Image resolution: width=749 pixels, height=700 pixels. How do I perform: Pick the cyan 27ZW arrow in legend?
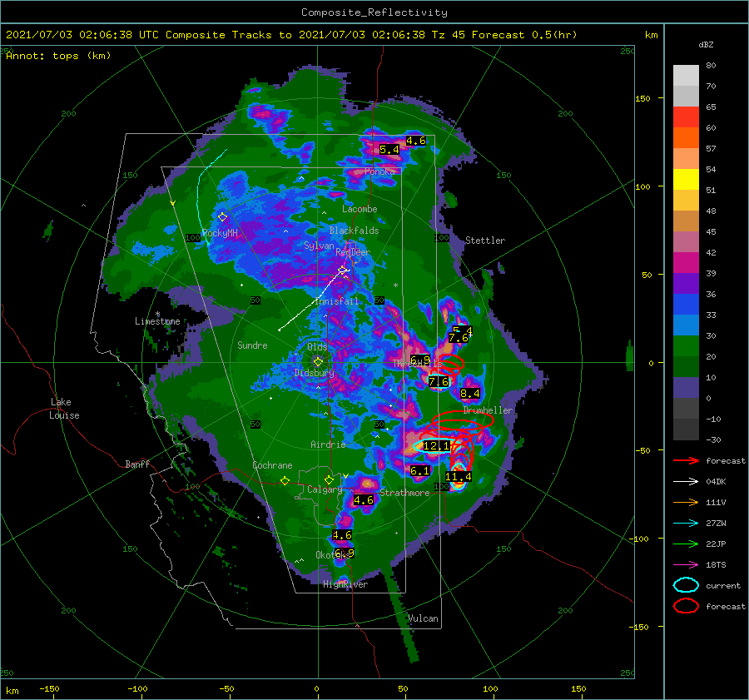[686, 524]
